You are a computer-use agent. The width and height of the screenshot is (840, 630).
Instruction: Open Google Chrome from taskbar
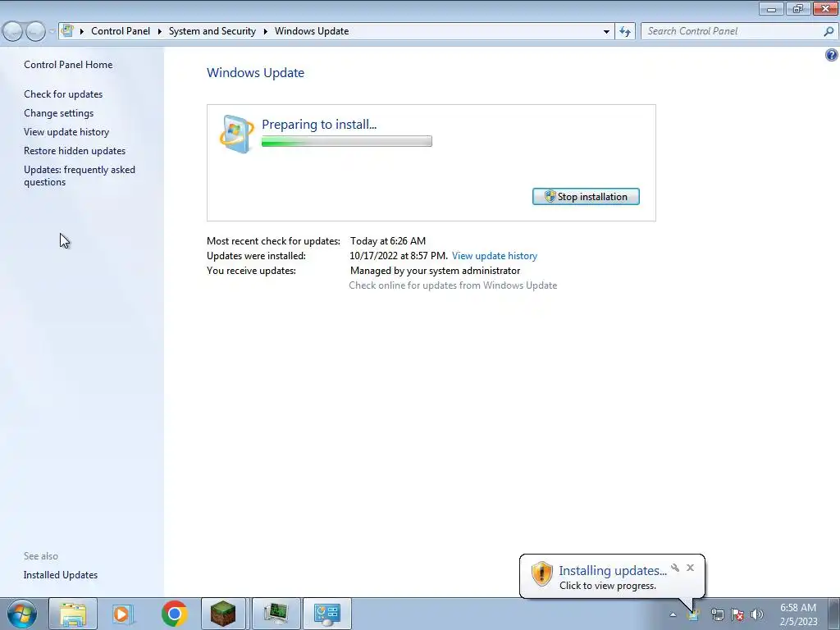174,614
